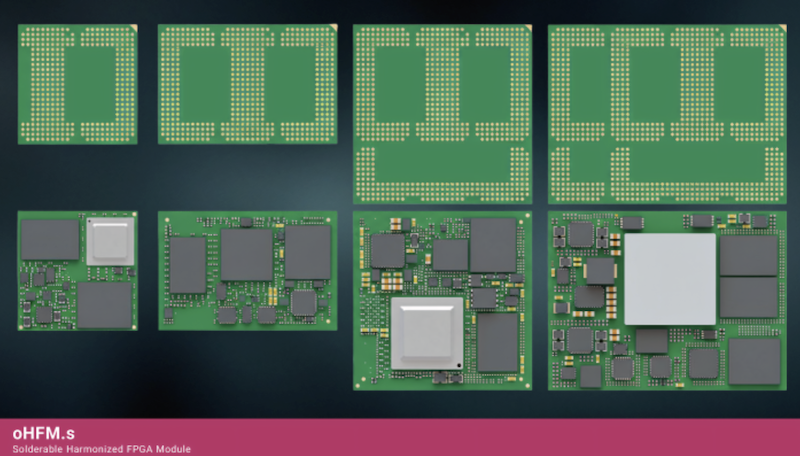
Task: Click the smallest populated module at bottom-left
Action: [x=78, y=271]
